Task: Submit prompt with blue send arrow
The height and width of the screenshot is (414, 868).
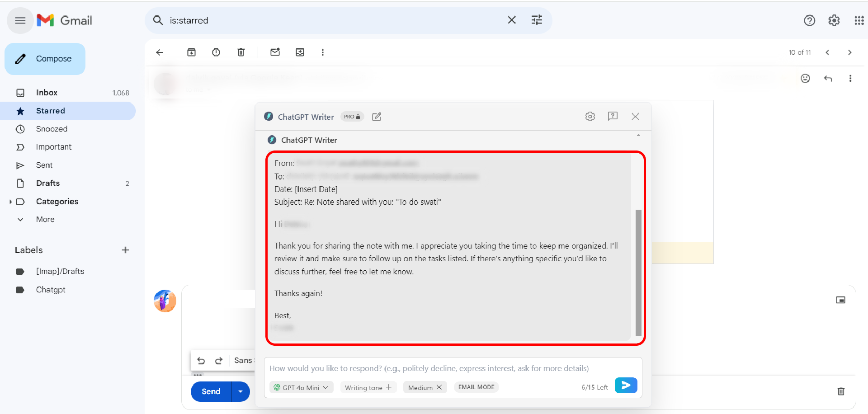Action: pyautogui.click(x=626, y=386)
